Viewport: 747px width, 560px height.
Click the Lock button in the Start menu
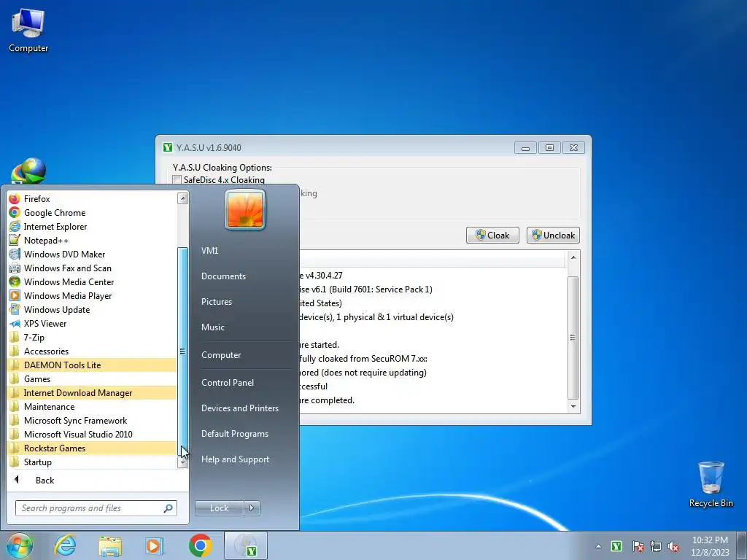(219, 508)
